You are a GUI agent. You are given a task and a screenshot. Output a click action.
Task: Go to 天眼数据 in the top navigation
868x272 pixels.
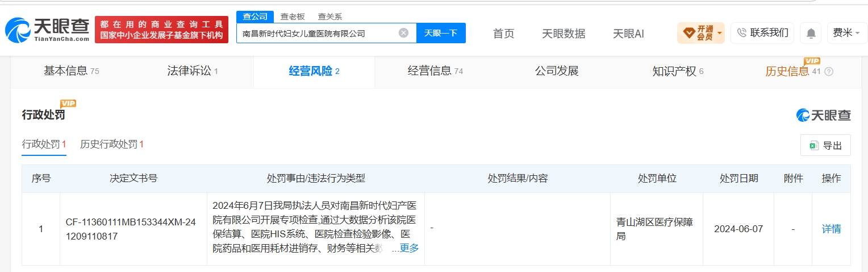(x=564, y=34)
